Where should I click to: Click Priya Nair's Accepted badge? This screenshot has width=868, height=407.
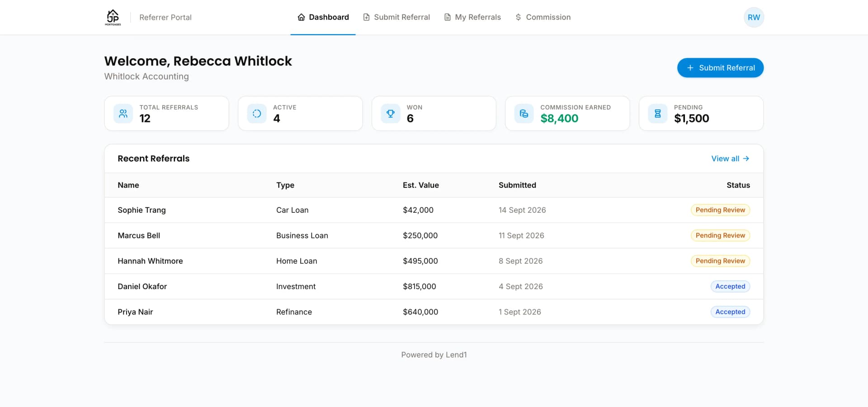730,312
